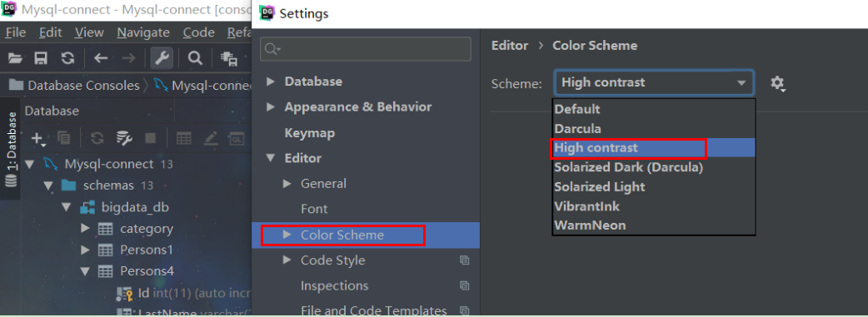The width and height of the screenshot is (868, 317).
Task: Open settings via the wrench icon
Action: (x=162, y=57)
